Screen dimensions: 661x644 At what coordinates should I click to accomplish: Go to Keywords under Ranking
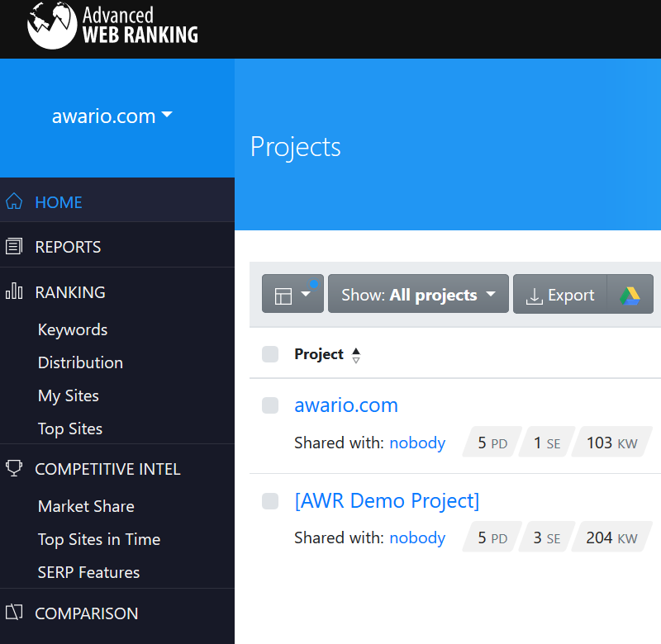coord(73,329)
